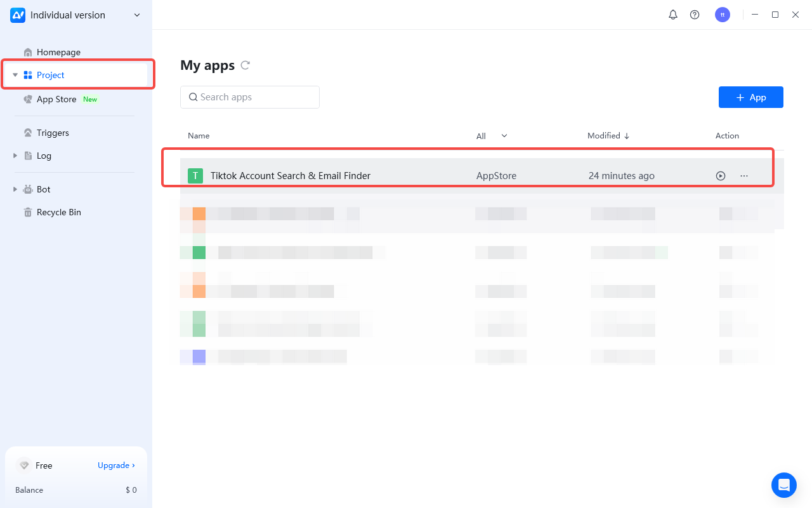Sort by the Modified column

pyautogui.click(x=608, y=136)
